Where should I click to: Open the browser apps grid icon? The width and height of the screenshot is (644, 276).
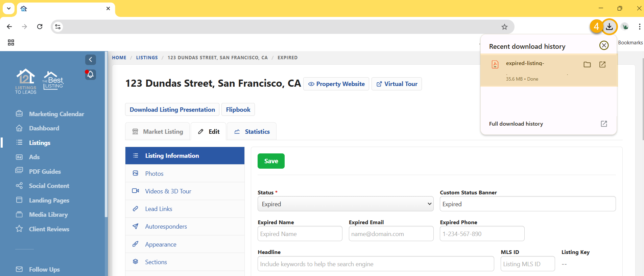click(x=11, y=42)
